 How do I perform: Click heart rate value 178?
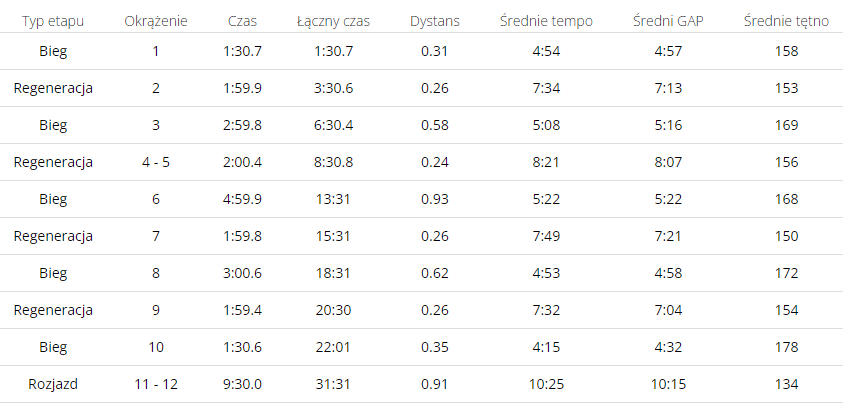point(787,347)
